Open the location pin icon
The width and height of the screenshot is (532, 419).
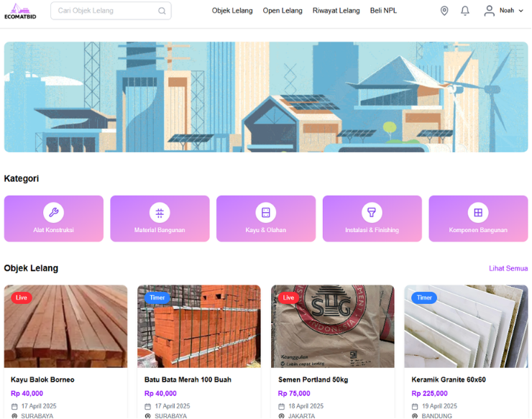pyautogui.click(x=444, y=11)
